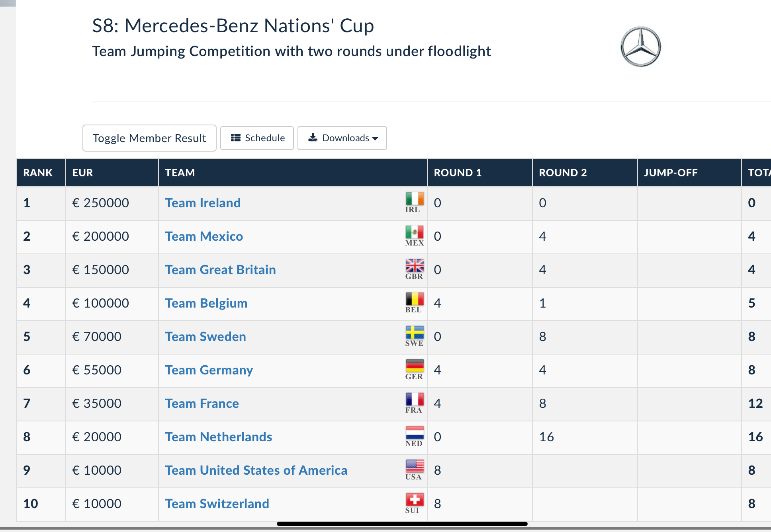Click the Switzerland flag icon
This screenshot has width=771, height=532.
pos(415,499)
